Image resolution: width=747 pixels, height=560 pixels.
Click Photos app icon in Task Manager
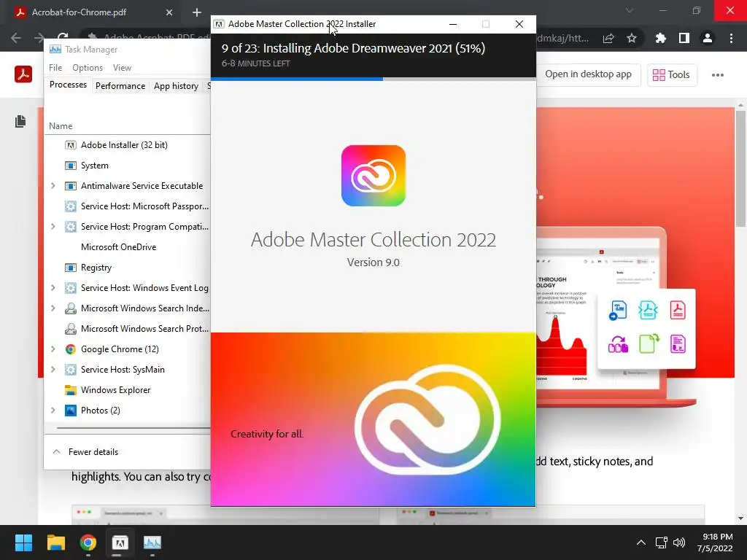click(71, 411)
